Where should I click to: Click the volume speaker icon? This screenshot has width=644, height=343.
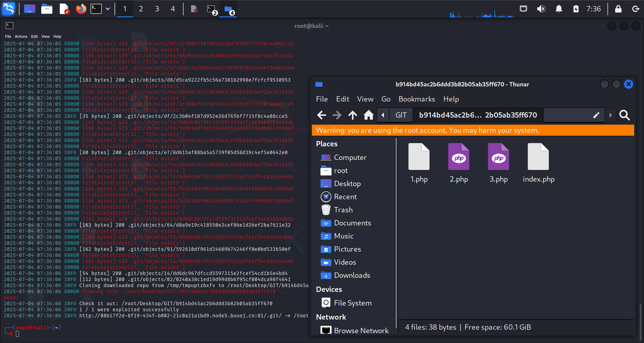click(x=541, y=9)
